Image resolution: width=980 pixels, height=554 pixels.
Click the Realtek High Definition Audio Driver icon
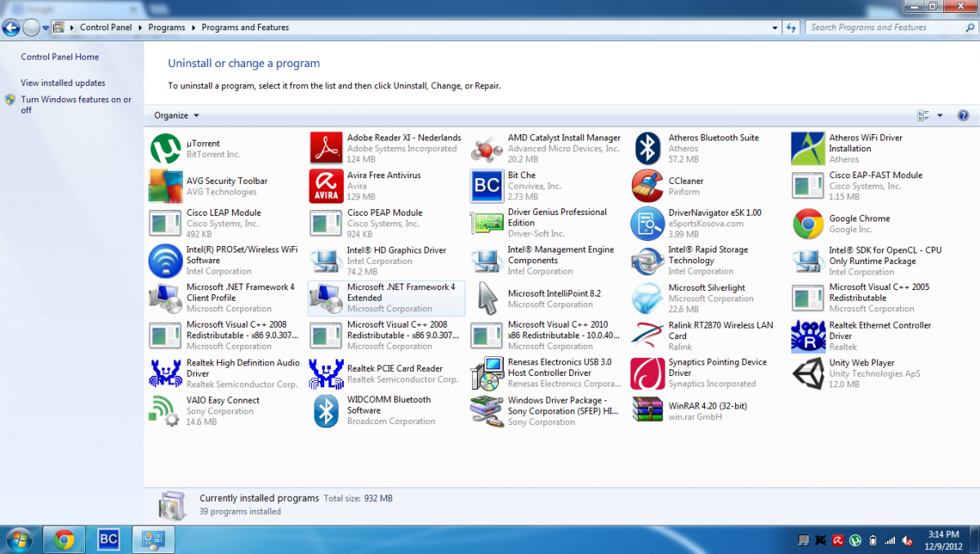tap(166, 373)
